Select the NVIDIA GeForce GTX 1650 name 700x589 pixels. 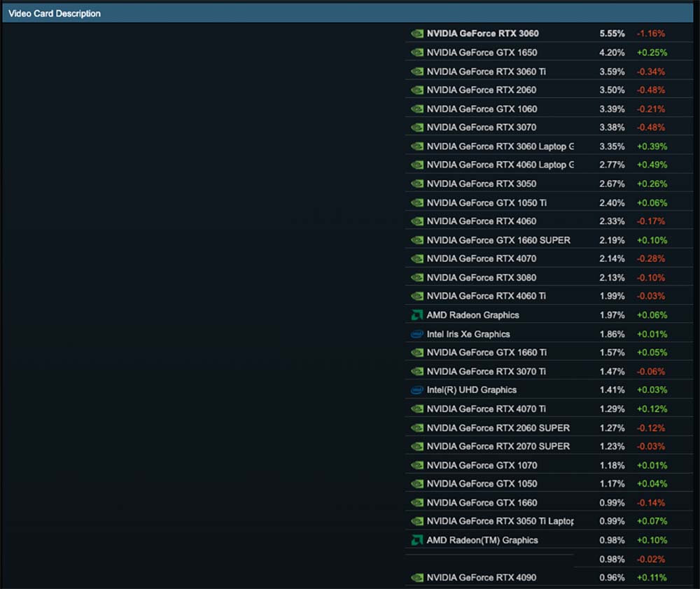(x=482, y=53)
